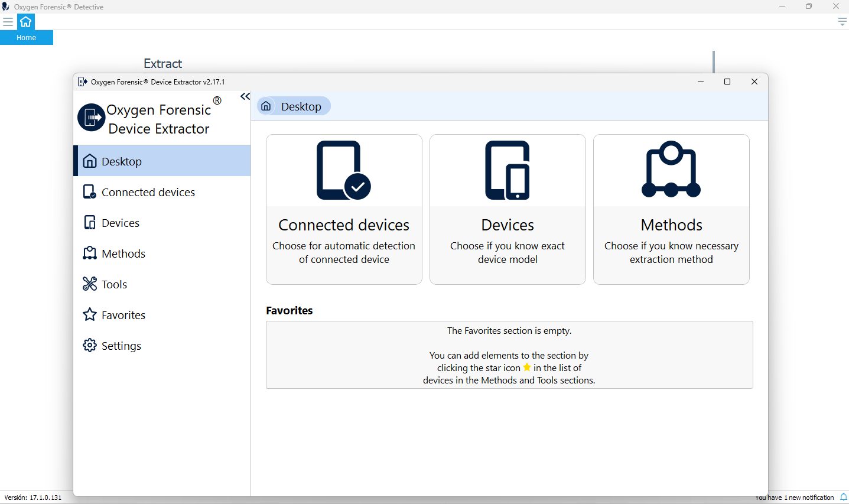Image resolution: width=849 pixels, height=504 pixels.
Task: Open Methods in the sidebar
Action: (x=162, y=253)
